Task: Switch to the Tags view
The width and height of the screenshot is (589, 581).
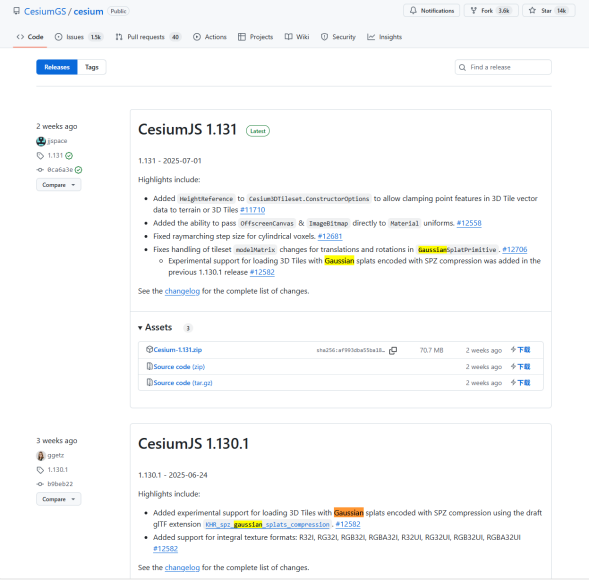Action: tap(92, 67)
